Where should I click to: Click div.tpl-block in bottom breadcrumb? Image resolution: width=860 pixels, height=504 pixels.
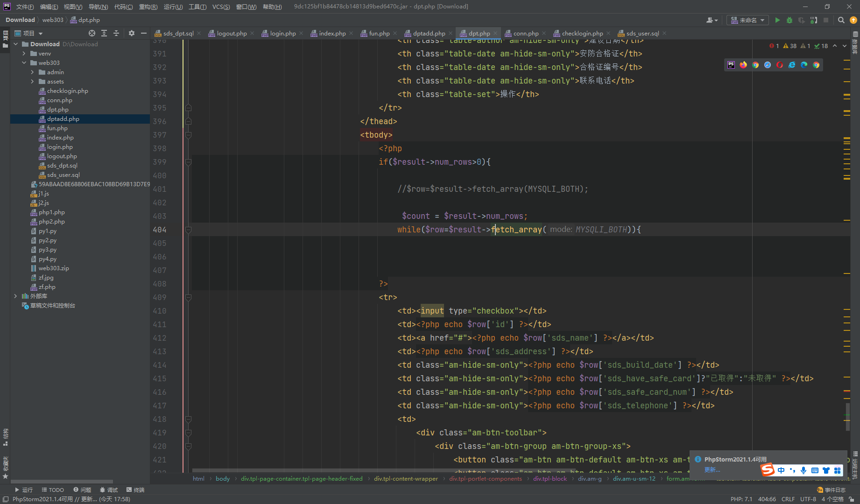click(550, 478)
